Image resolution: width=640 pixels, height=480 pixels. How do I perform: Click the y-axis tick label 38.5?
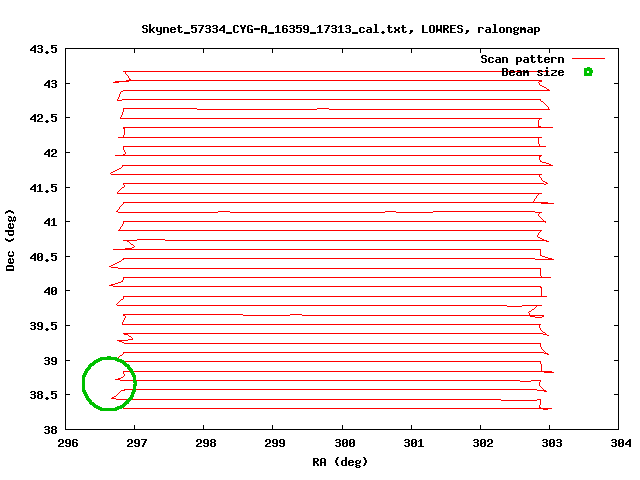(44, 395)
